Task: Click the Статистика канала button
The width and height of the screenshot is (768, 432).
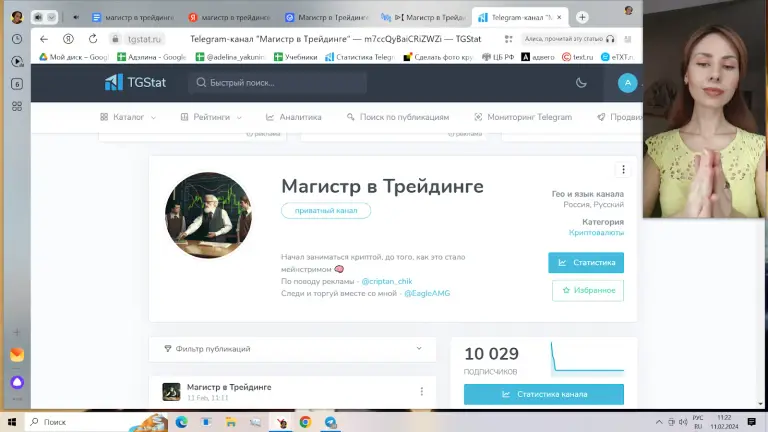Action: 544,394
